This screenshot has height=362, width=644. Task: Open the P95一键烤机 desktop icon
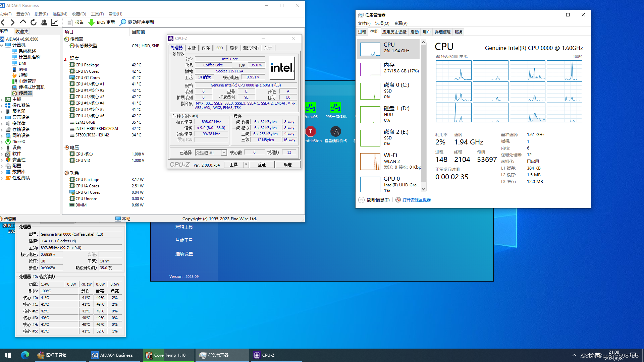point(336,111)
